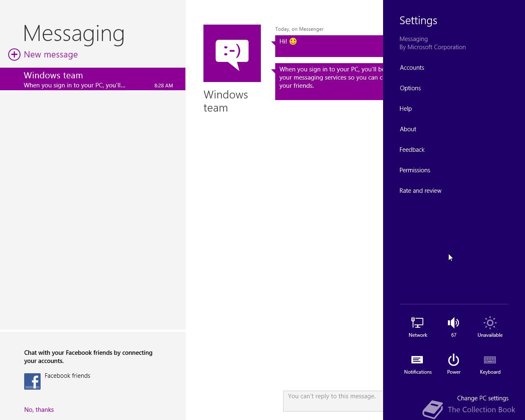Click the Facebook friends label

[x=67, y=376]
